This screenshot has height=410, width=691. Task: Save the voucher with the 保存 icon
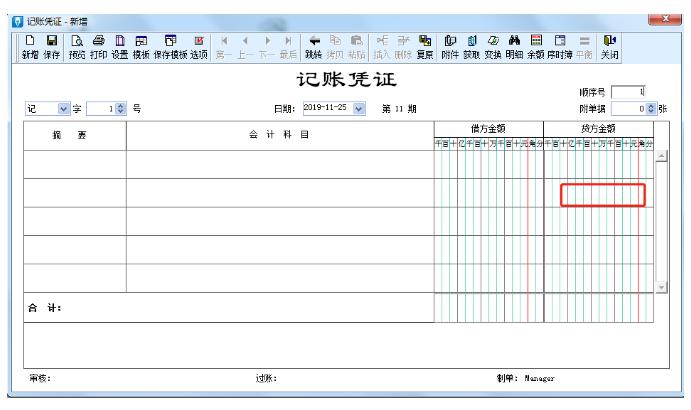[52, 47]
